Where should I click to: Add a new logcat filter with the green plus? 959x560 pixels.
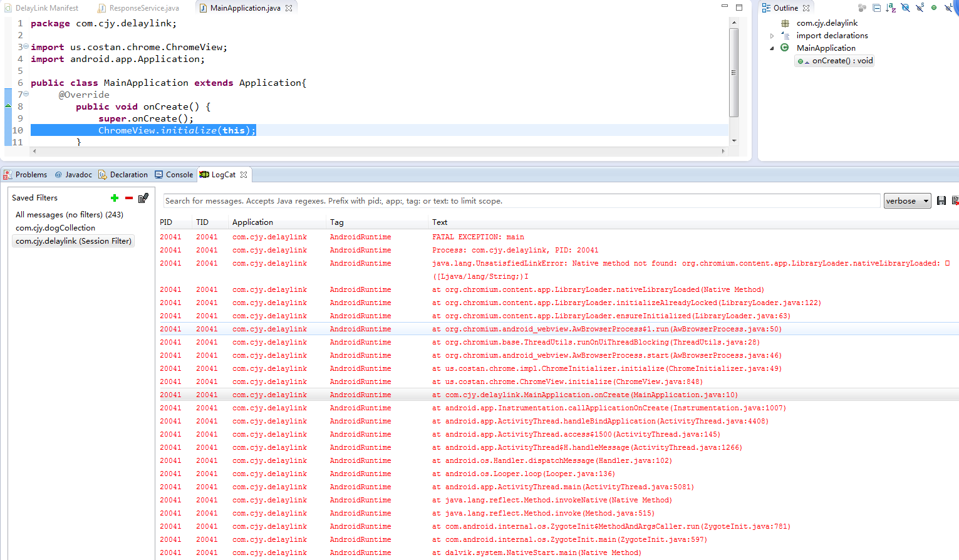115,198
